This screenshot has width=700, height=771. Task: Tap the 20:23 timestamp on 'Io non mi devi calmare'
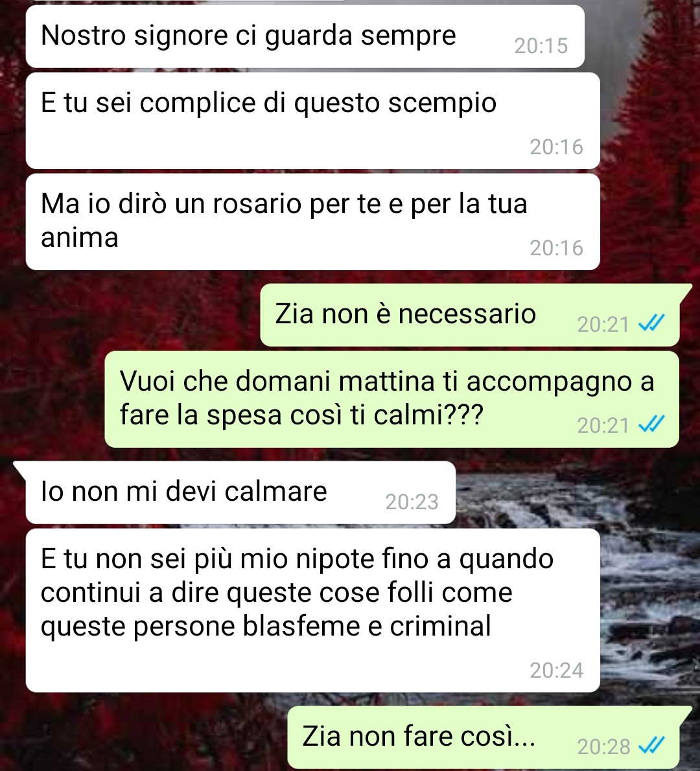point(412,502)
